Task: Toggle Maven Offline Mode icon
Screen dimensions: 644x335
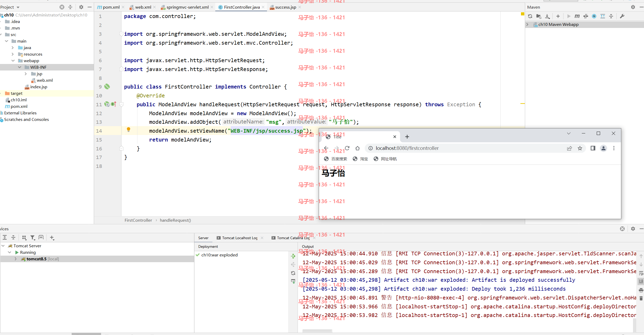Action: tap(594, 16)
